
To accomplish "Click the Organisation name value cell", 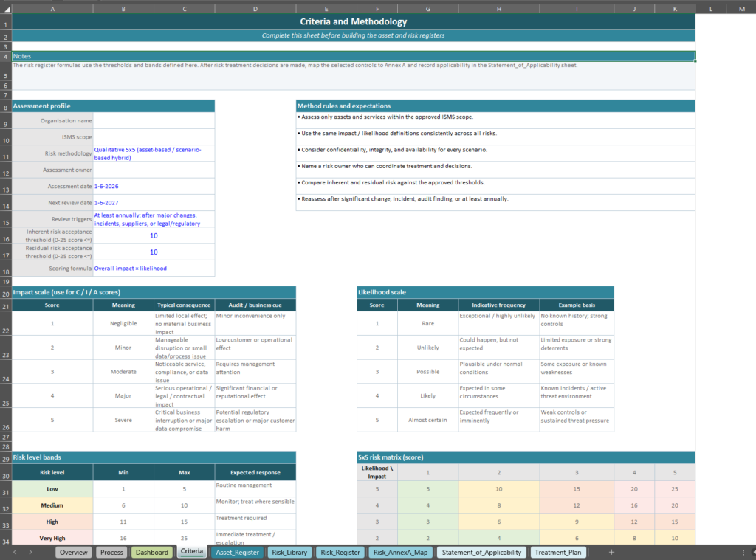I will coord(154,120).
